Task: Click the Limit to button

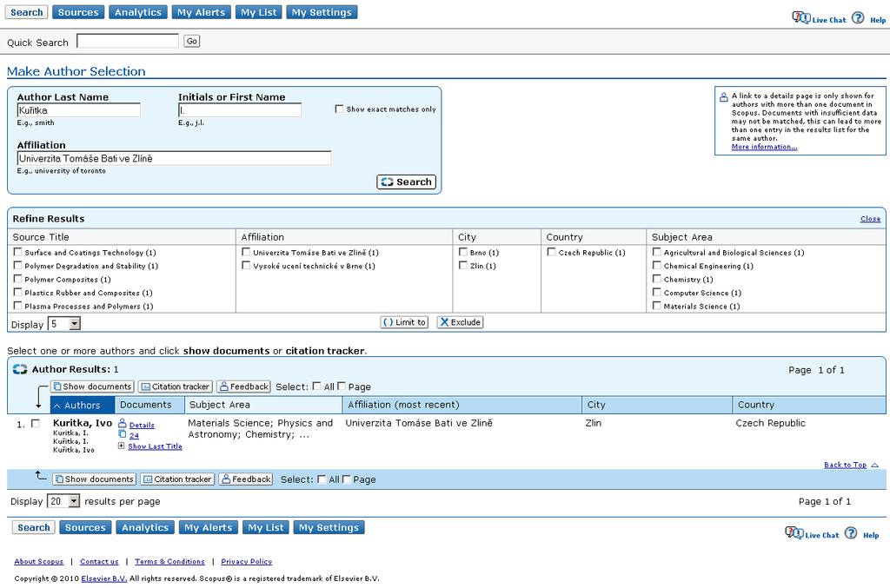Action: point(404,322)
